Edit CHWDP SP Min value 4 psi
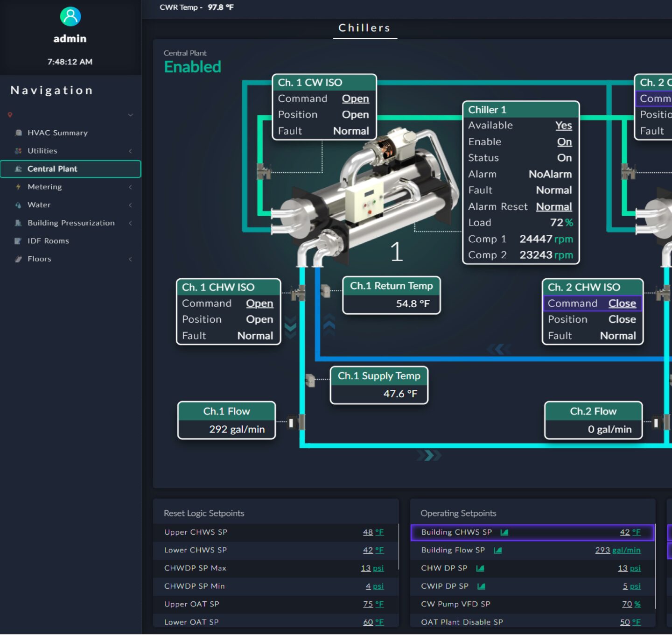 375,586
